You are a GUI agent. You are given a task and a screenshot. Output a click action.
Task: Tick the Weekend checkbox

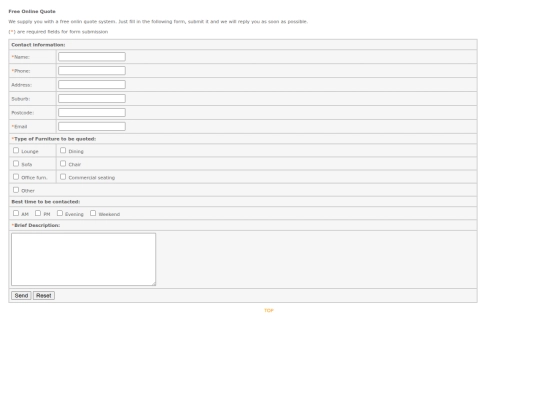tap(93, 213)
